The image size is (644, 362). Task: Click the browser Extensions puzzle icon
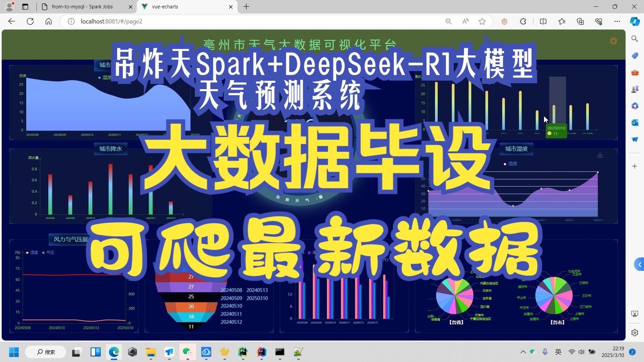click(x=523, y=21)
